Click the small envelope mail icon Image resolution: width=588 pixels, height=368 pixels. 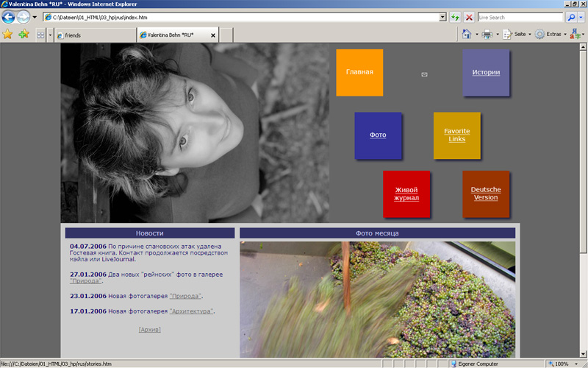pyautogui.click(x=424, y=74)
